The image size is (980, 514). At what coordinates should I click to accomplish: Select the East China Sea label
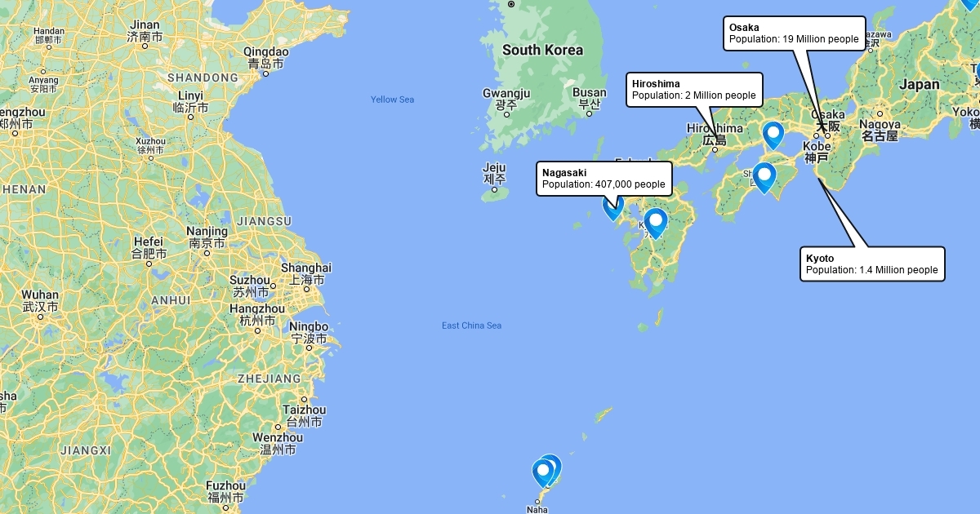tap(472, 326)
